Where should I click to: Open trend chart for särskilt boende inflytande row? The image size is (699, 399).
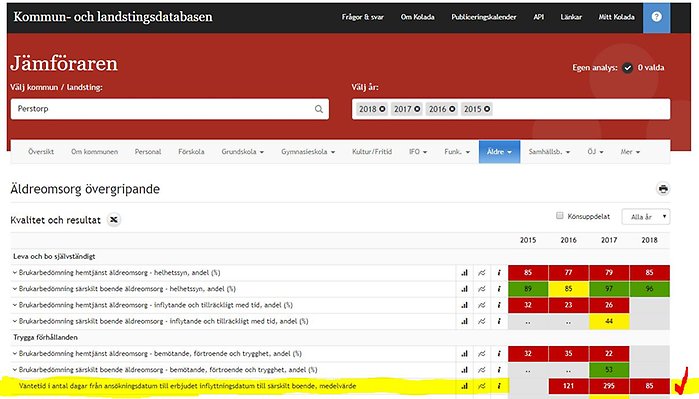coord(482,321)
